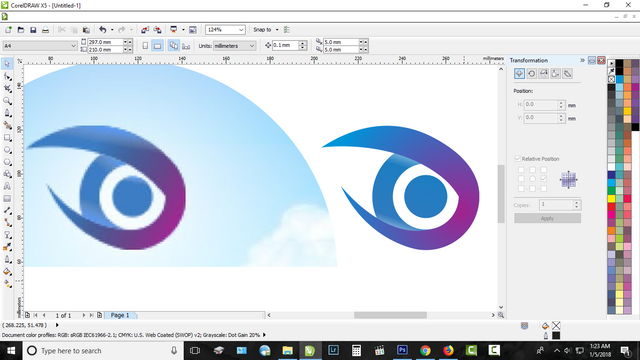Click the yellow color swatch in the palette
This screenshot has height=360, width=640.
[x=611, y=198]
